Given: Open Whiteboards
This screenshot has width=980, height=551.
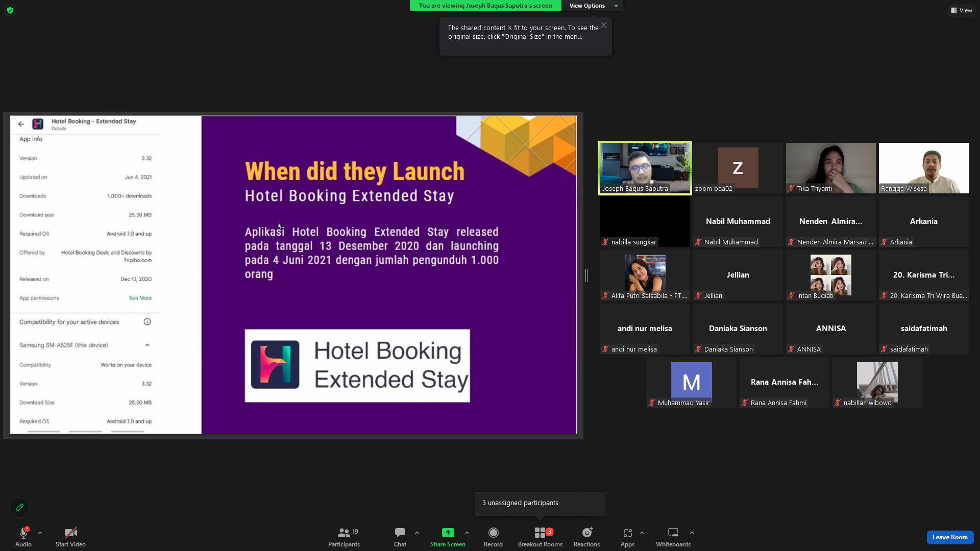Looking at the screenshot, I should (x=673, y=536).
